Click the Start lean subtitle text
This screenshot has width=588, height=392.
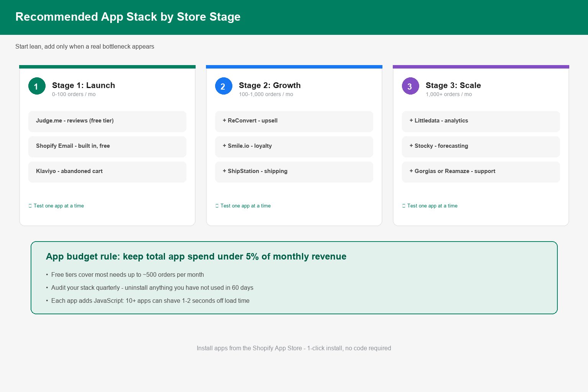85,46
